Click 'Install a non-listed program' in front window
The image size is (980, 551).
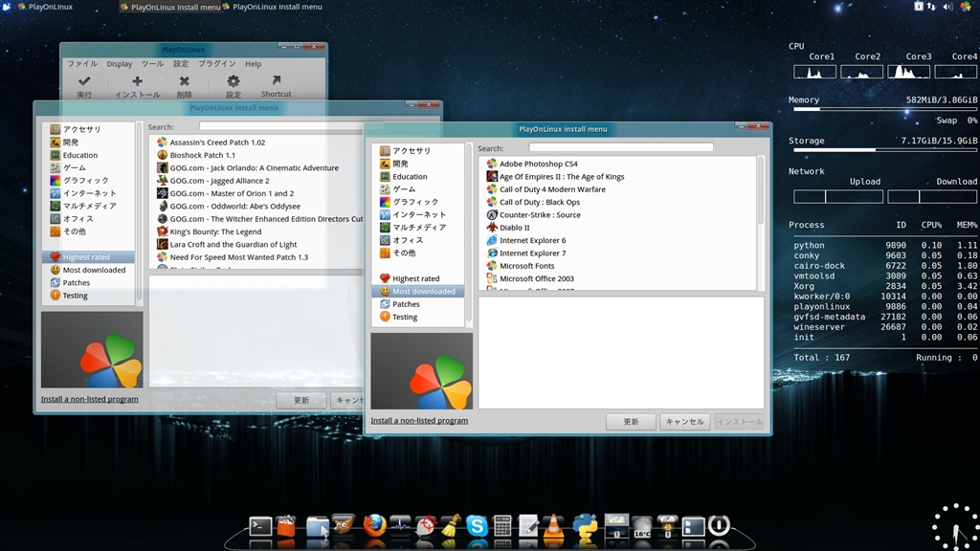click(x=419, y=421)
